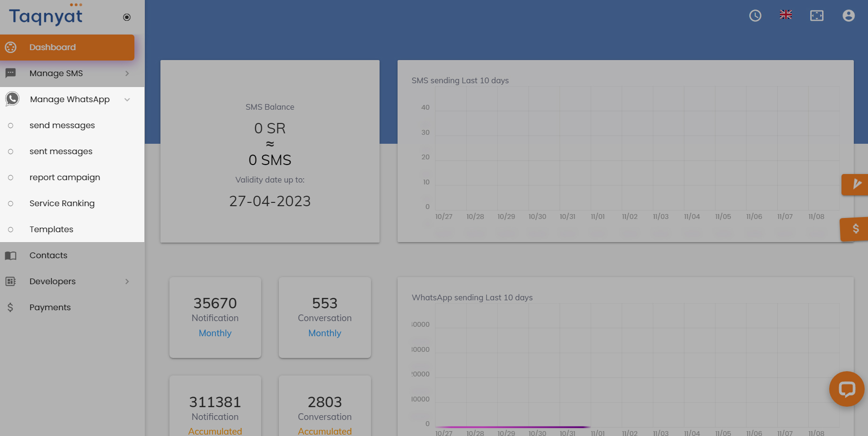The image size is (868, 436).
Task: Select the report campaign radio item
Action: pos(10,177)
